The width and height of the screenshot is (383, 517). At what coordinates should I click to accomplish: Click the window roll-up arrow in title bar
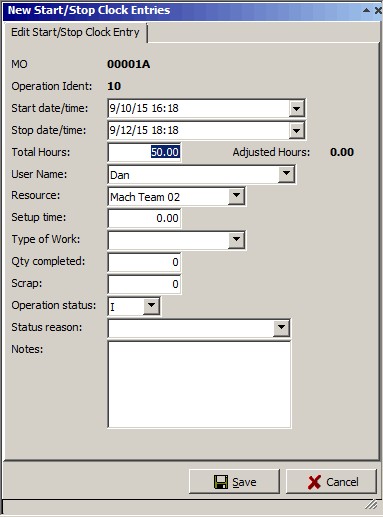click(366, 10)
